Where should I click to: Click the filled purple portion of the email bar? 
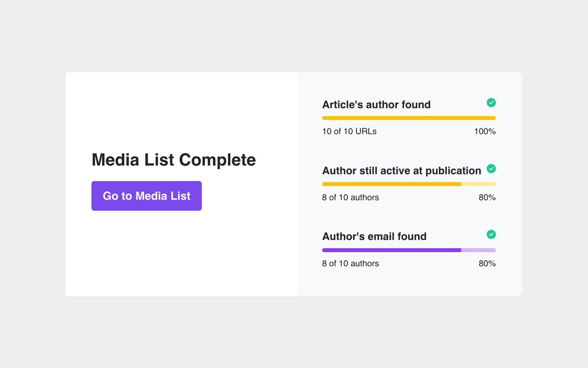point(391,250)
